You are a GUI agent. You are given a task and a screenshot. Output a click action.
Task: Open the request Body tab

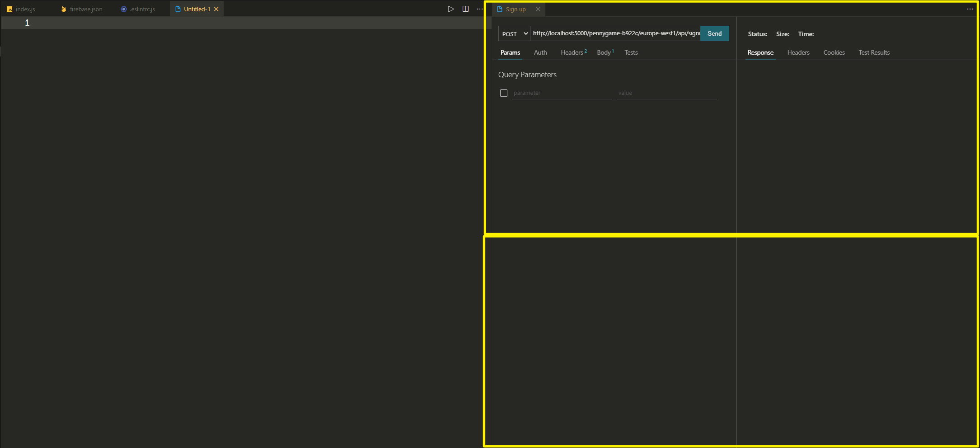pyautogui.click(x=604, y=52)
